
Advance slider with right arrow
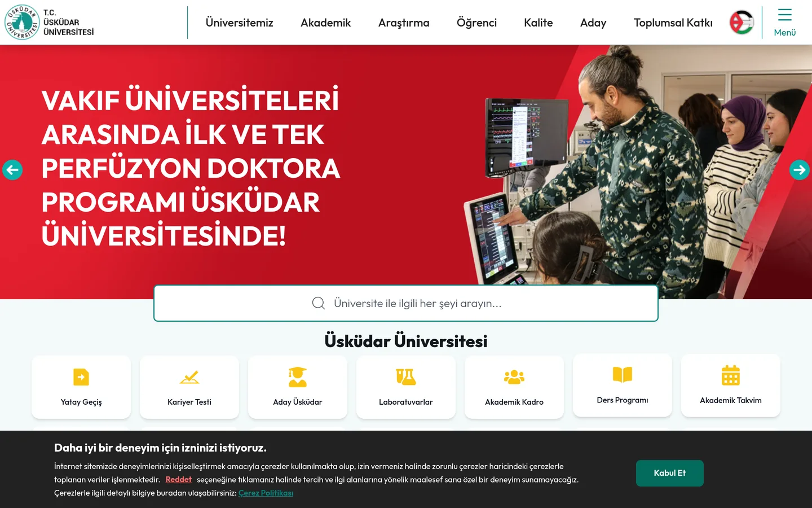(x=800, y=170)
